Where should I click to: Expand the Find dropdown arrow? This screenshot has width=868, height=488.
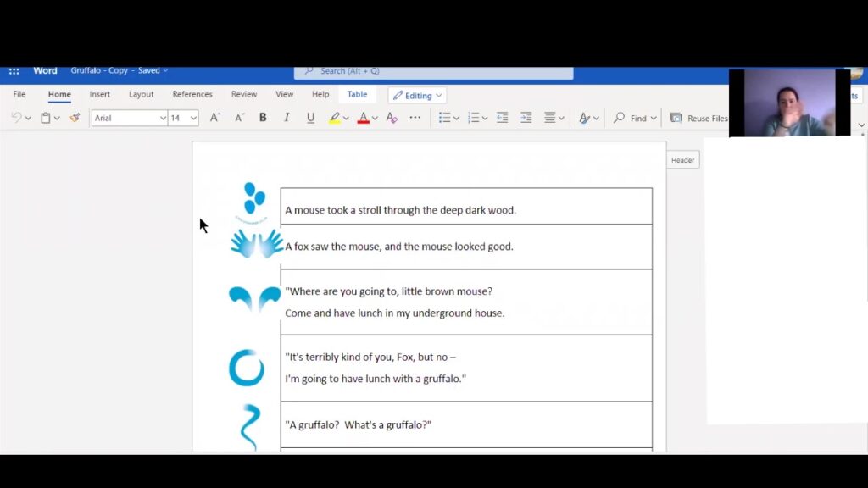point(654,119)
